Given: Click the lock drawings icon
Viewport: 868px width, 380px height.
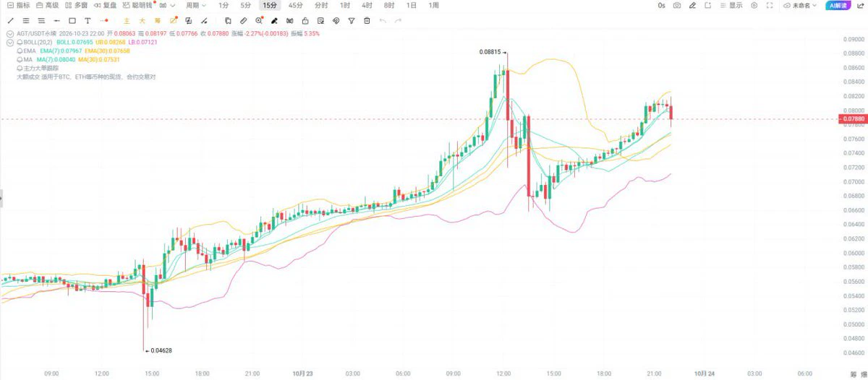Looking at the screenshot, I should [305, 20].
